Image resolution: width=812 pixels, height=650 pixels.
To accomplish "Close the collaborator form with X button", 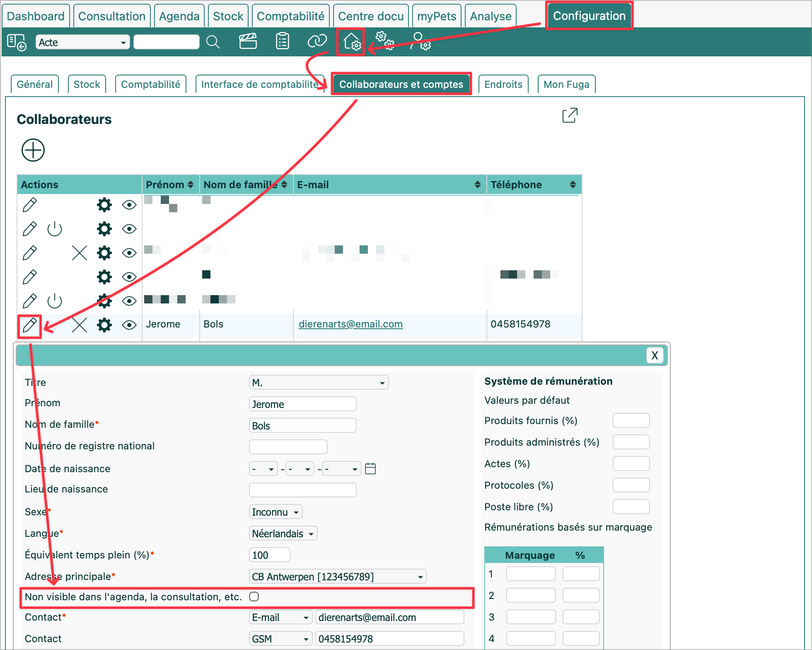I will point(655,356).
